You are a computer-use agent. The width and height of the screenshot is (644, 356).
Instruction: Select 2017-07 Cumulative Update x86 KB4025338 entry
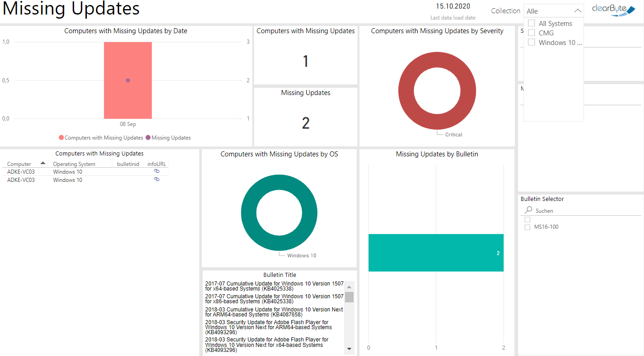click(x=274, y=299)
